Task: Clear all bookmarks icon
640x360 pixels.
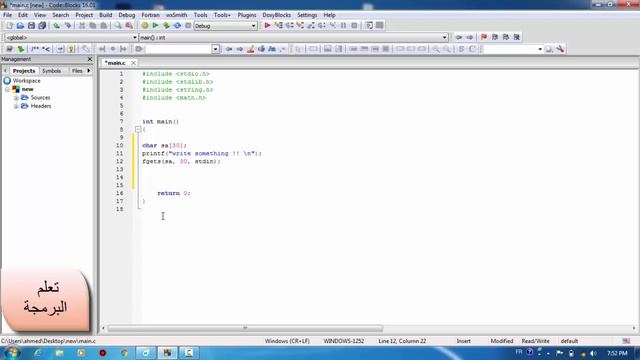Action: tap(517, 37)
